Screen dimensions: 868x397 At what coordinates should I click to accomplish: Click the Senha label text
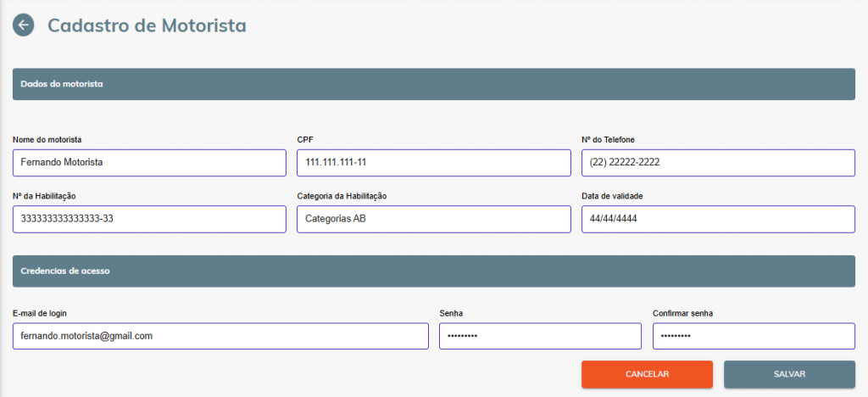451,313
